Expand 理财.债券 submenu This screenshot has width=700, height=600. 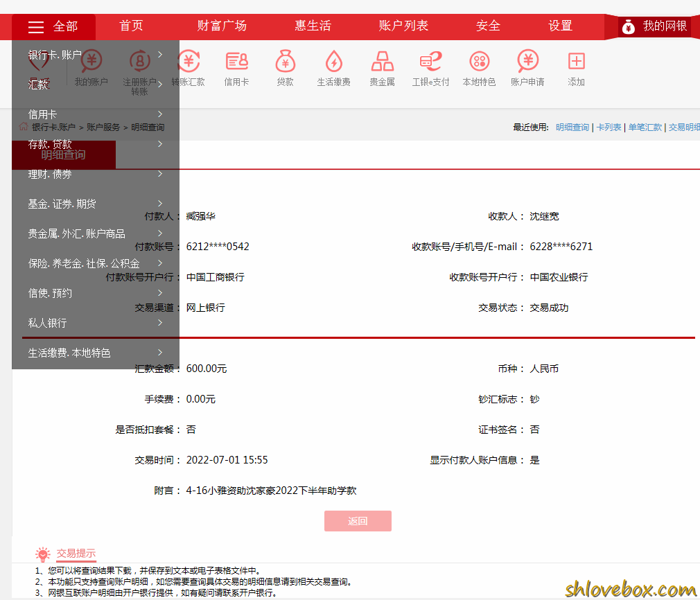pos(96,174)
